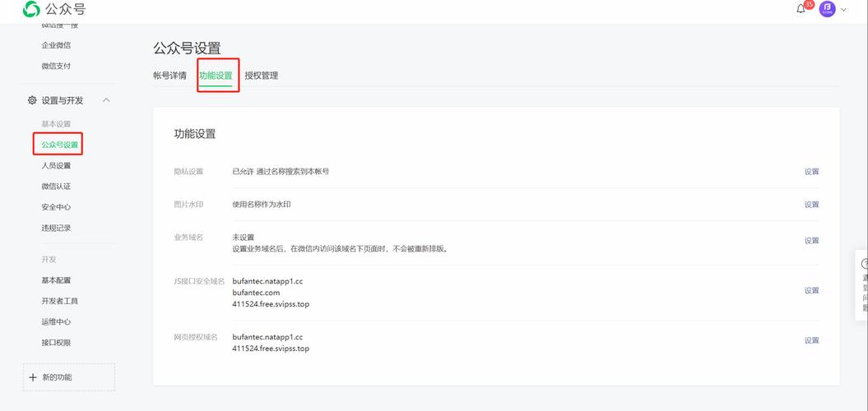The image size is (868, 411).
Task: Open the notification bell with 35 badge
Action: tap(801, 9)
